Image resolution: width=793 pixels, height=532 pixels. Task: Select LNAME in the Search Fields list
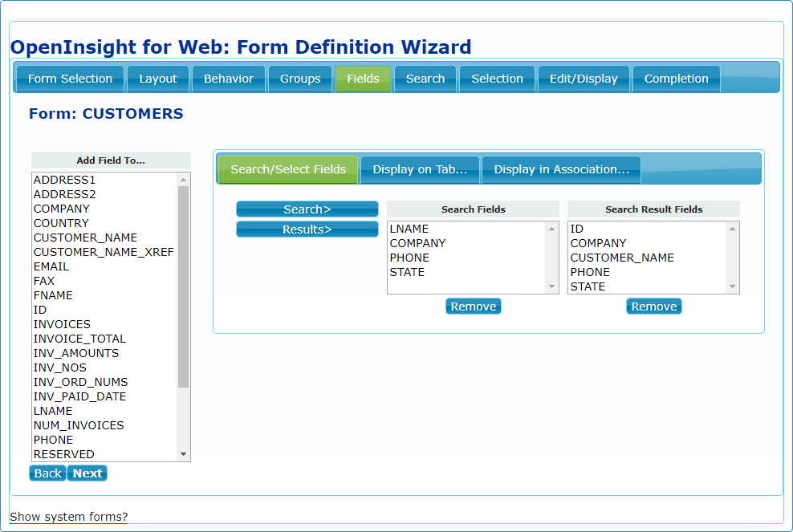pyautogui.click(x=467, y=229)
